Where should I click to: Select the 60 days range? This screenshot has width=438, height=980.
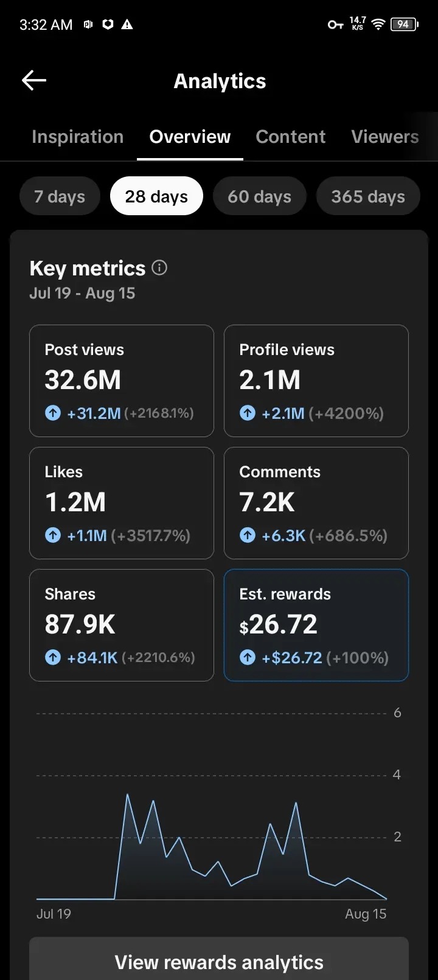pyautogui.click(x=260, y=196)
